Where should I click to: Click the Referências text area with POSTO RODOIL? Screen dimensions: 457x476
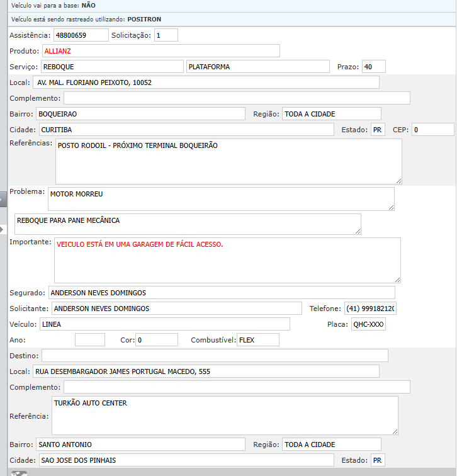228,162
